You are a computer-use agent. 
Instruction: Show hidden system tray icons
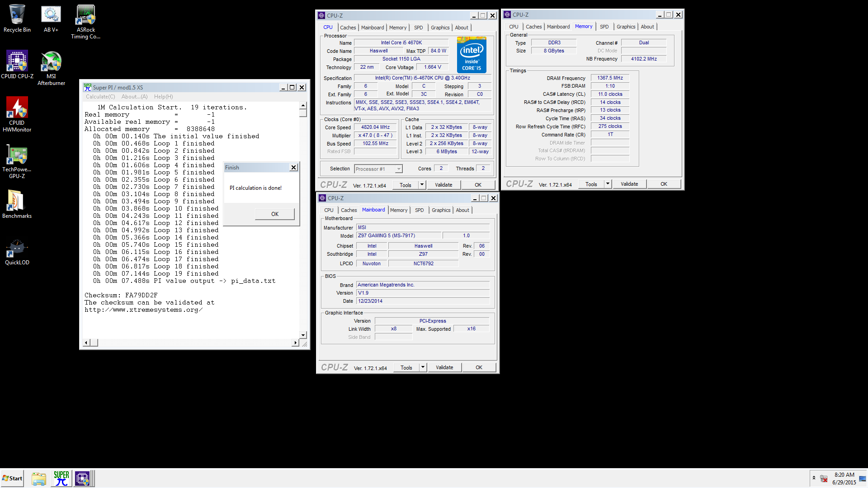pyautogui.click(x=814, y=478)
